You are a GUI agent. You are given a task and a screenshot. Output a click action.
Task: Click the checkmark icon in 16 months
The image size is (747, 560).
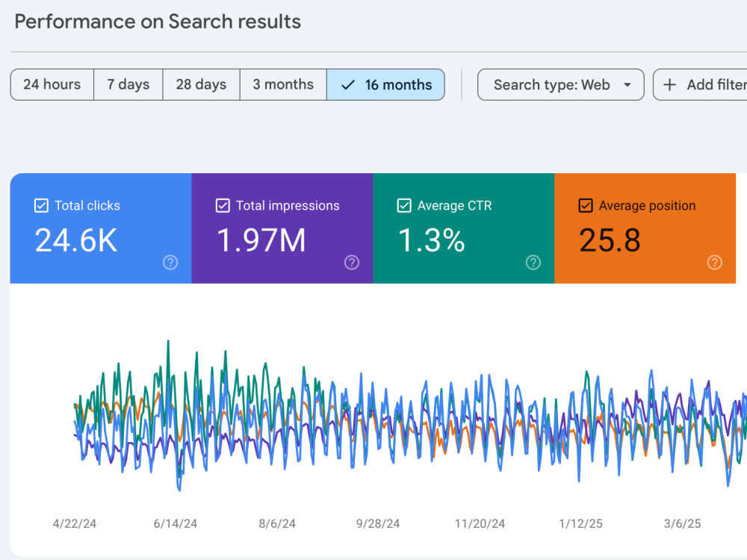pyautogui.click(x=348, y=85)
